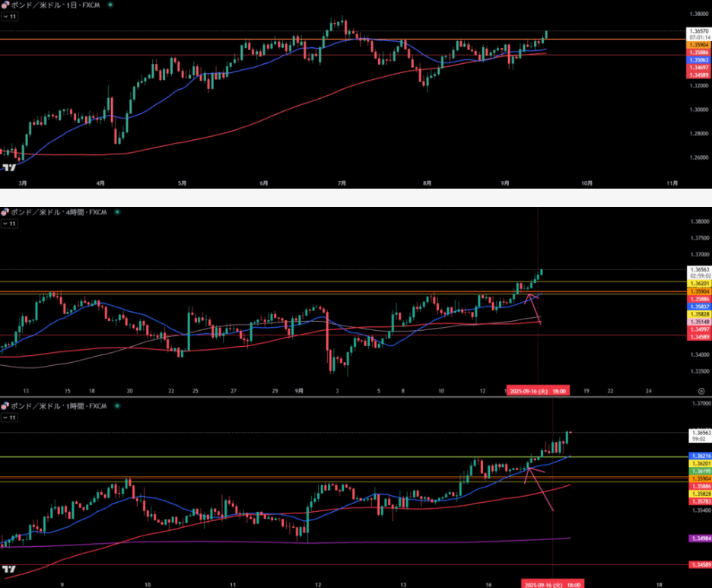Open symbol title ポンド／米ドル・4時間・FXCM
The height and width of the screenshot is (588, 712).
point(59,213)
